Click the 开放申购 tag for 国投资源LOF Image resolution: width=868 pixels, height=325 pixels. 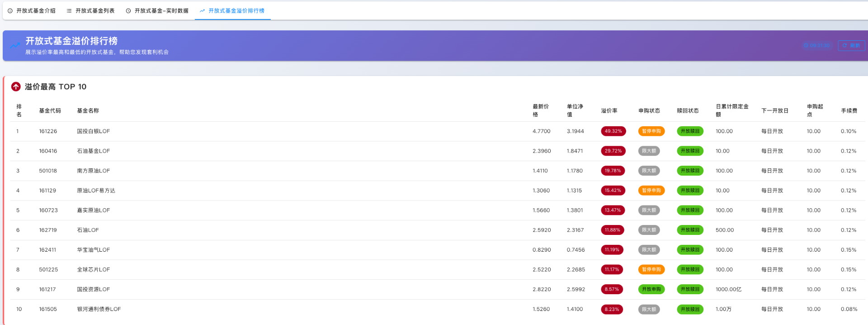tap(651, 289)
